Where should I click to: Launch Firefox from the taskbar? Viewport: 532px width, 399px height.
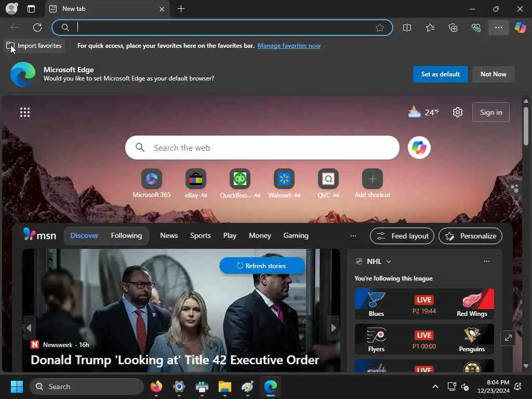[156, 387]
